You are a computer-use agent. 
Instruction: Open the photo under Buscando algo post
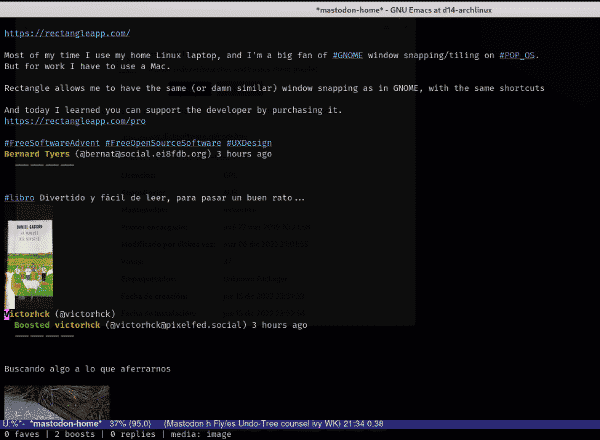click(57, 402)
